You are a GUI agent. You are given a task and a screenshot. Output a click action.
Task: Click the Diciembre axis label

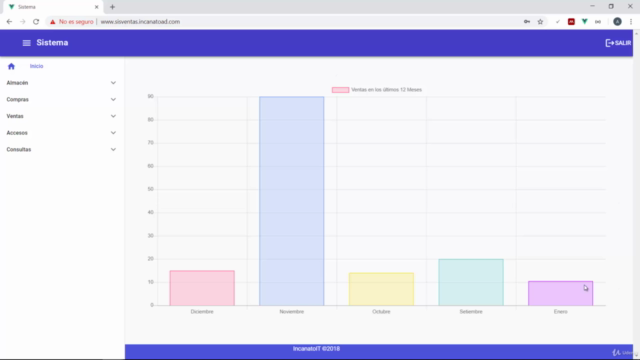[x=202, y=312]
